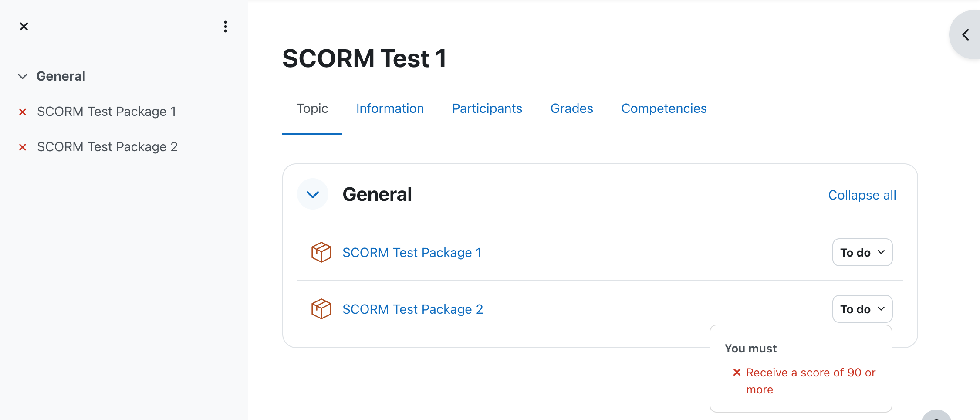Select SCORM Test Package 2 in sidebar
Image resolution: width=980 pixels, height=420 pixels.
click(107, 147)
